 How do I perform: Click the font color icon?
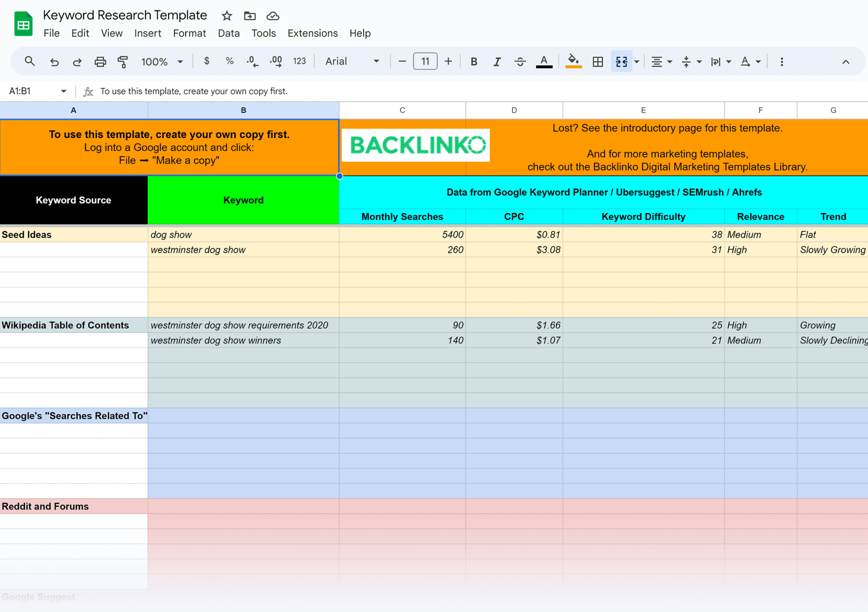[x=544, y=61]
